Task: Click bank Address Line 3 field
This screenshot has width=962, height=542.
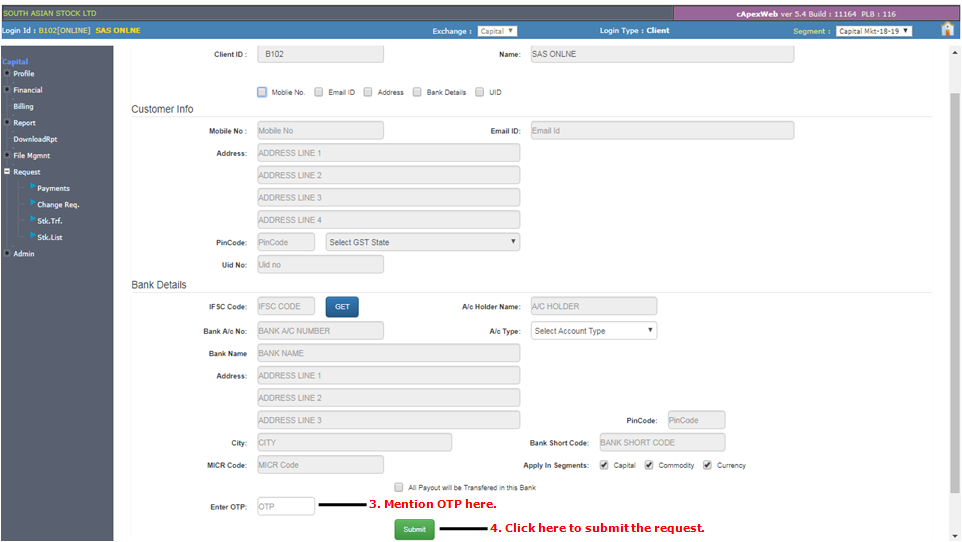Action: (x=388, y=420)
